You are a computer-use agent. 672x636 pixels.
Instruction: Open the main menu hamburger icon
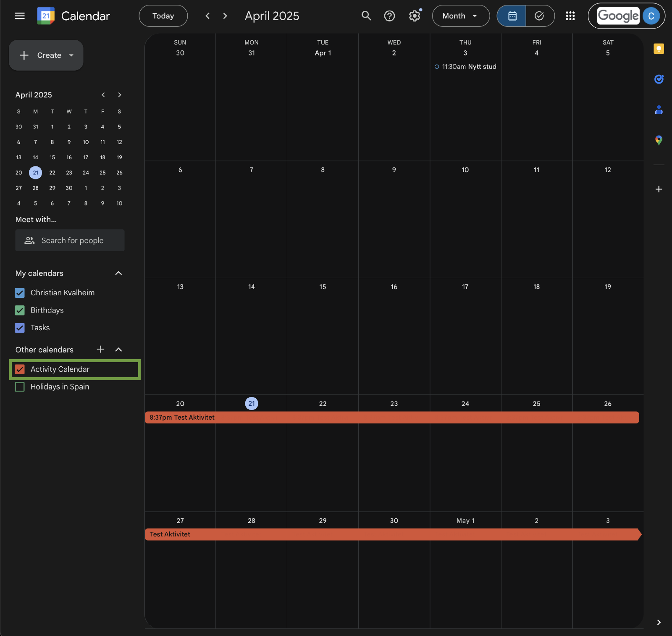[19, 16]
